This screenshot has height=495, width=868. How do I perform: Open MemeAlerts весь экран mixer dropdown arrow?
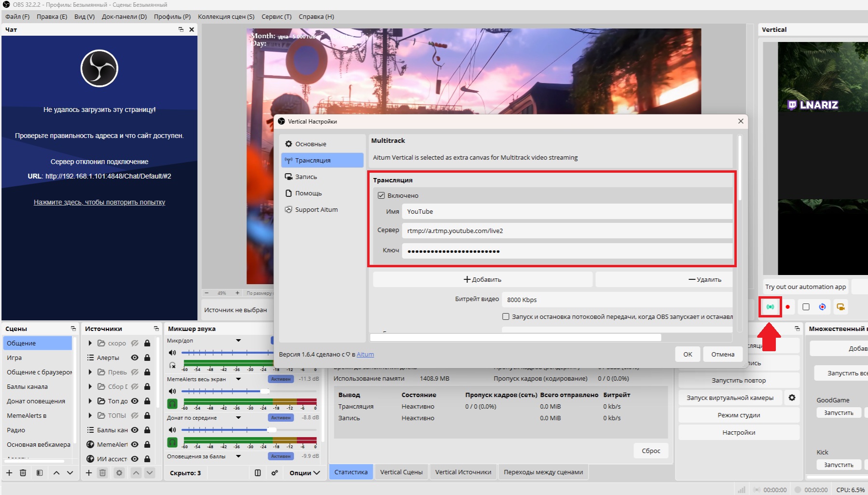tap(238, 379)
